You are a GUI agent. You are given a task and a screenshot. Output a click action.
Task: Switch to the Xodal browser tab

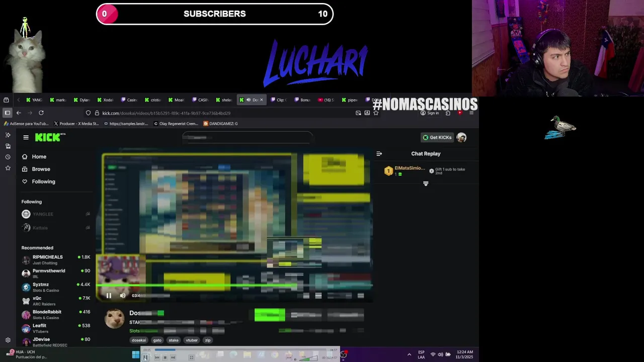tap(106, 100)
